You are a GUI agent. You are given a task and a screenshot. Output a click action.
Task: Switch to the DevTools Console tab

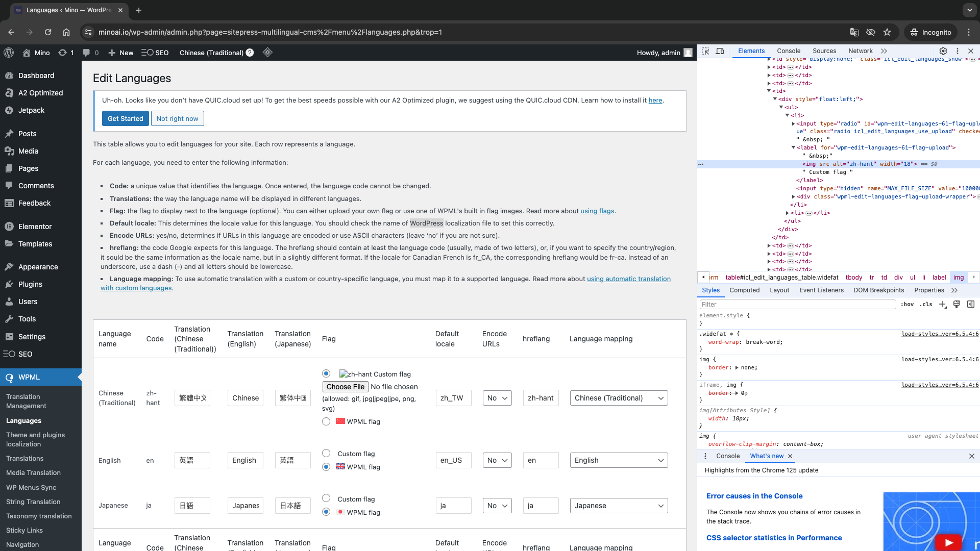coord(789,51)
